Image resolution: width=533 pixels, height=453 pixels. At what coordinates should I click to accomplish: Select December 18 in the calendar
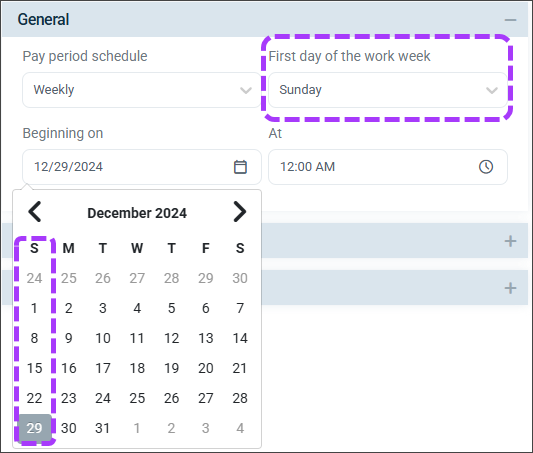137,368
